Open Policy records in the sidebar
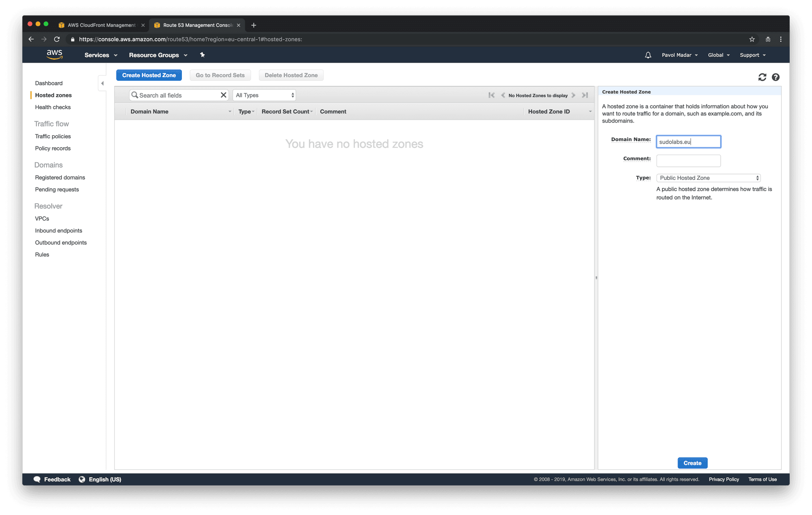Image resolution: width=812 pixels, height=515 pixels. point(53,149)
